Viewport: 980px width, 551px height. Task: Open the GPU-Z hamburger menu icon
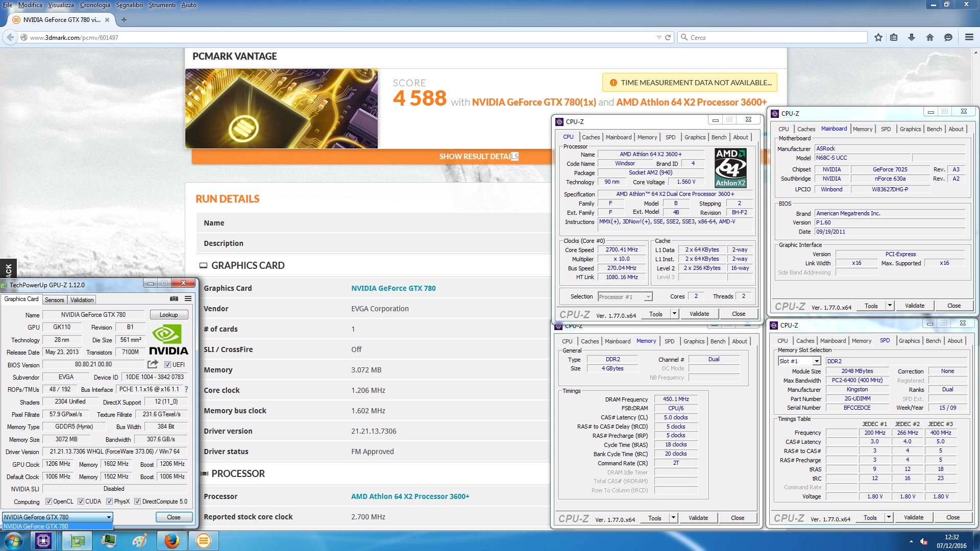pos(188,299)
